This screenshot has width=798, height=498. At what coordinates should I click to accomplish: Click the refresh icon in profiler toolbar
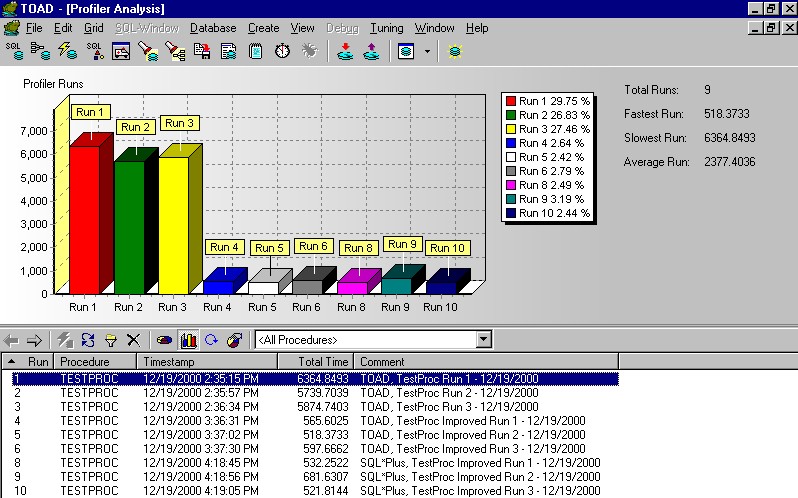pos(88,340)
